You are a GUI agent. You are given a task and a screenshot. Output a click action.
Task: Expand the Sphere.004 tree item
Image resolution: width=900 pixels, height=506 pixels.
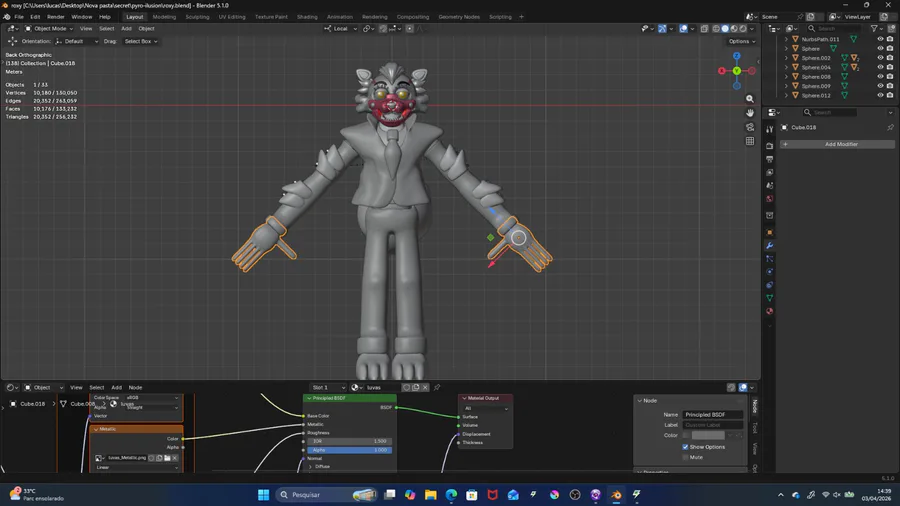787,68
